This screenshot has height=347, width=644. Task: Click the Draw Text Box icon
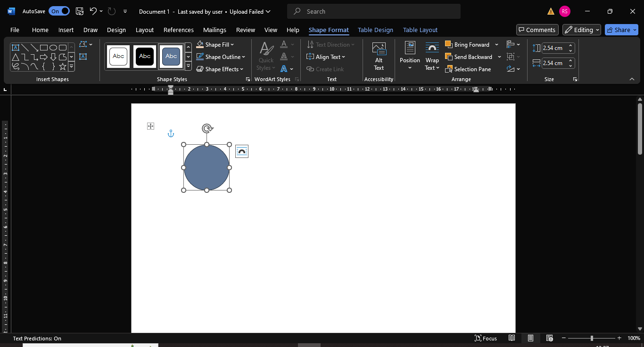(83, 57)
